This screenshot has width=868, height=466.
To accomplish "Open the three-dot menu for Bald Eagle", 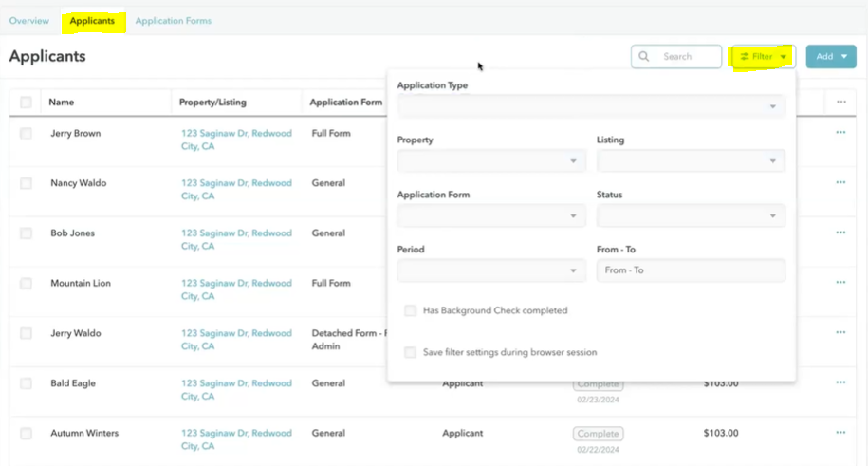I will click(840, 382).
